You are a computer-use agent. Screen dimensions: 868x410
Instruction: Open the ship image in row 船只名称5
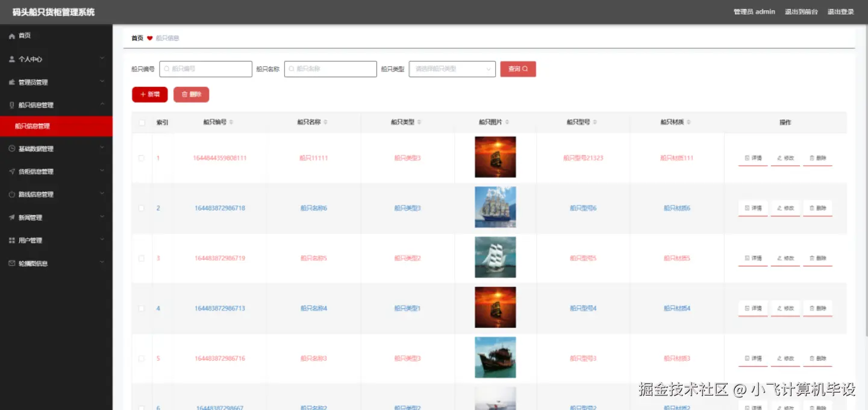point(495,257)
